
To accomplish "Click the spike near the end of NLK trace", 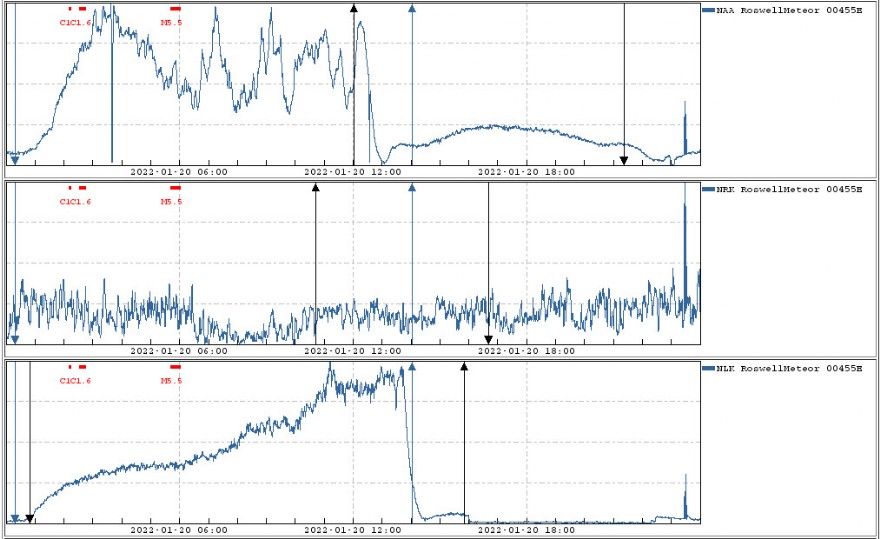I will (x=685, y=496).
